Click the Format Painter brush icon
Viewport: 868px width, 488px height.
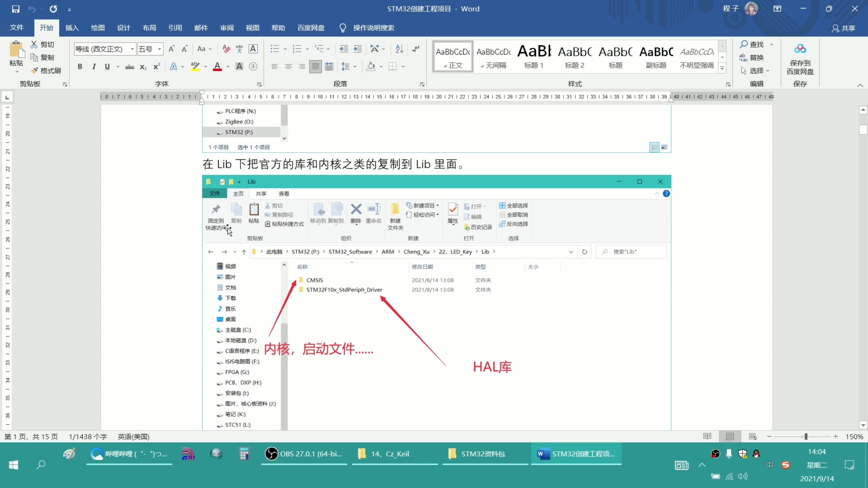(x=35, y=70)
